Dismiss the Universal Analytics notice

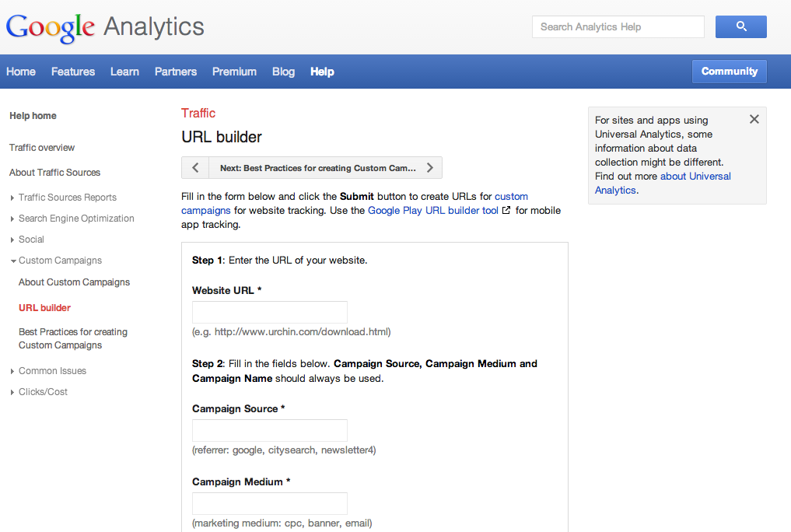click(x=754, y=119)
